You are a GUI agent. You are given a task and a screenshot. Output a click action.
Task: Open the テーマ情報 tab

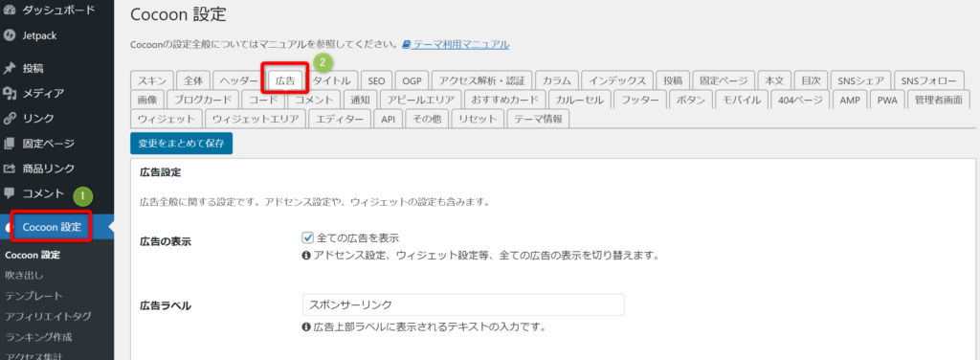tap(538, 119)
